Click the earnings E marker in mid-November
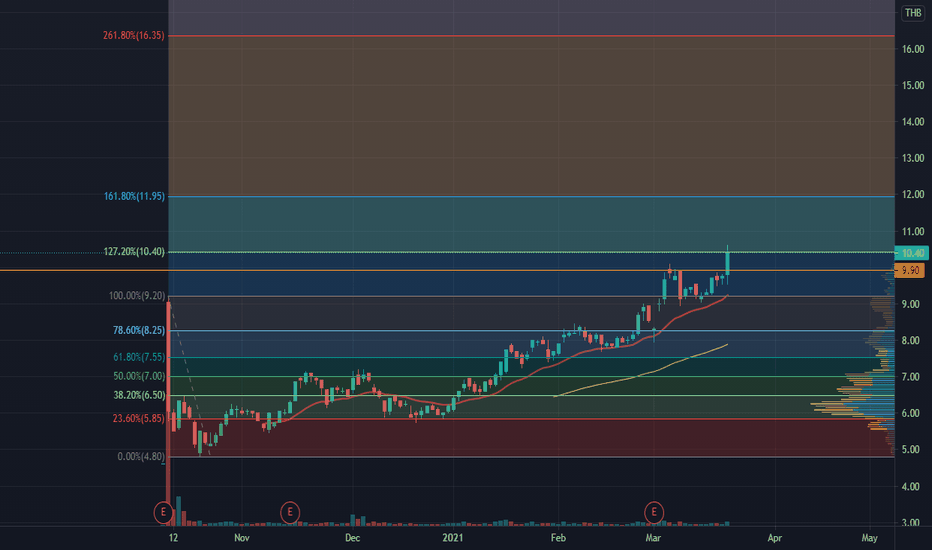932x550 pixels. pos(290,512)
